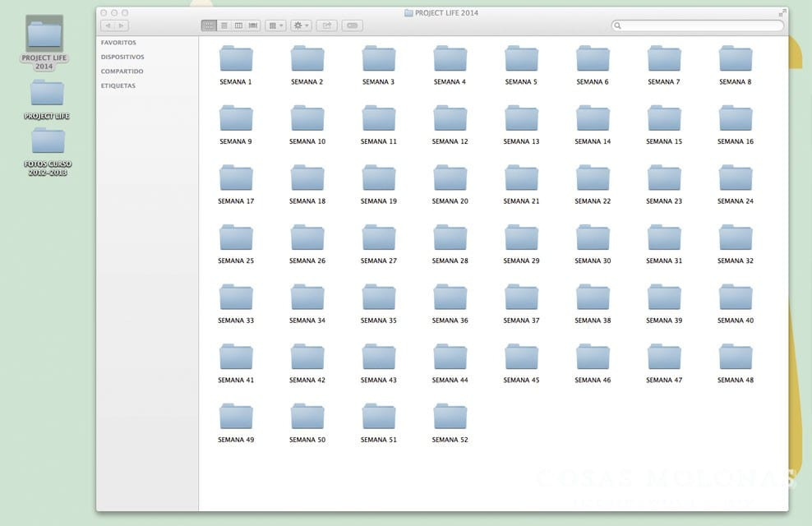The height and width of the screenshot is (526, 812).
Task: Expand the ETIQUETAS sidebar section
Action: tap(118, 86)
